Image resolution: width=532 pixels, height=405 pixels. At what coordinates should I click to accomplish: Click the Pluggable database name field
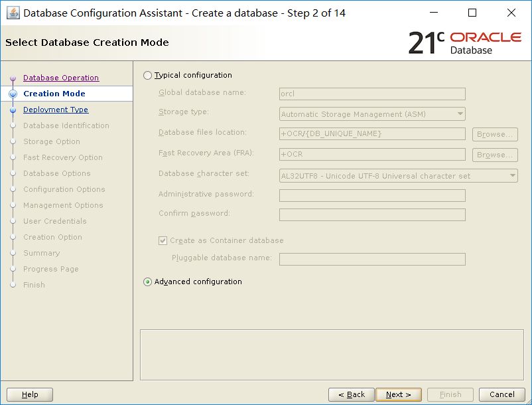[372, 260]
